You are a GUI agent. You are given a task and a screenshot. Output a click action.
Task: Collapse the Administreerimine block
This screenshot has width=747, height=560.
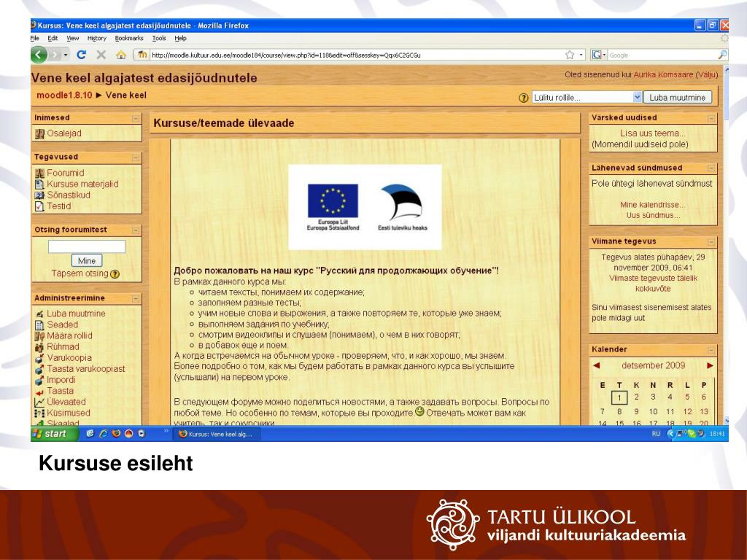point(136,298)
